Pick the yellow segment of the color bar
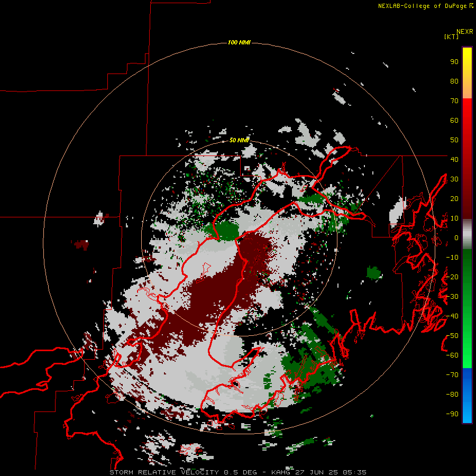 point(467,61)
